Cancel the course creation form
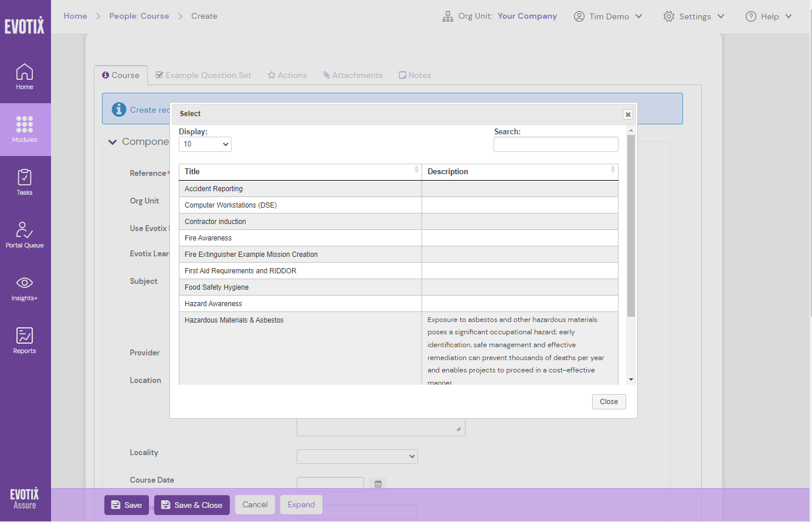This screenshot has width=812, height=522. [x=254, y=504]
